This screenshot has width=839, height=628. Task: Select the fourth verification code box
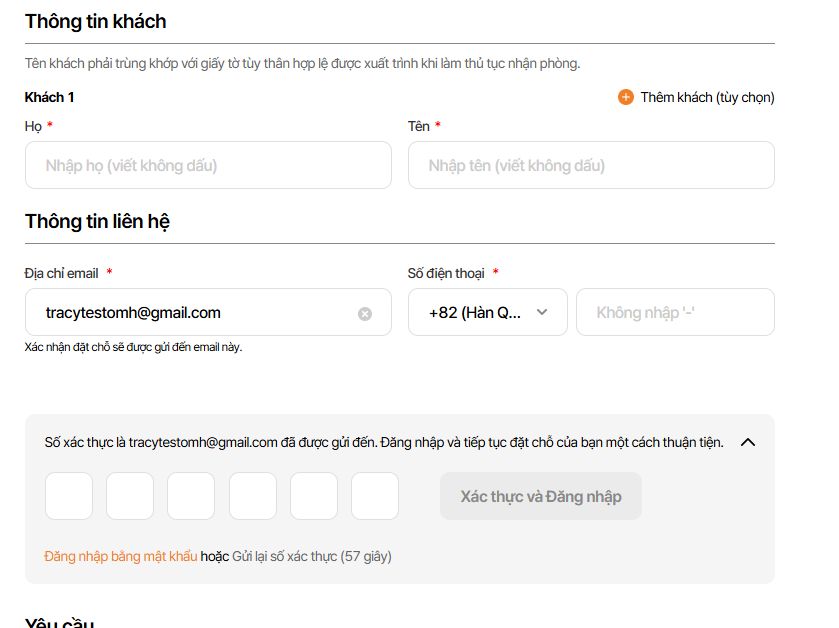coord(253,496)
